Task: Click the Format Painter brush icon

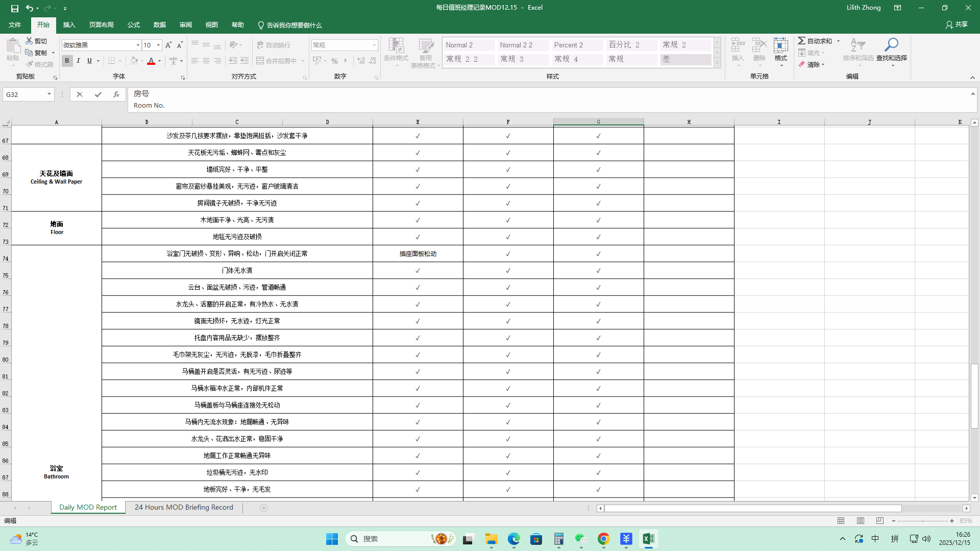Action: (30, 64)
